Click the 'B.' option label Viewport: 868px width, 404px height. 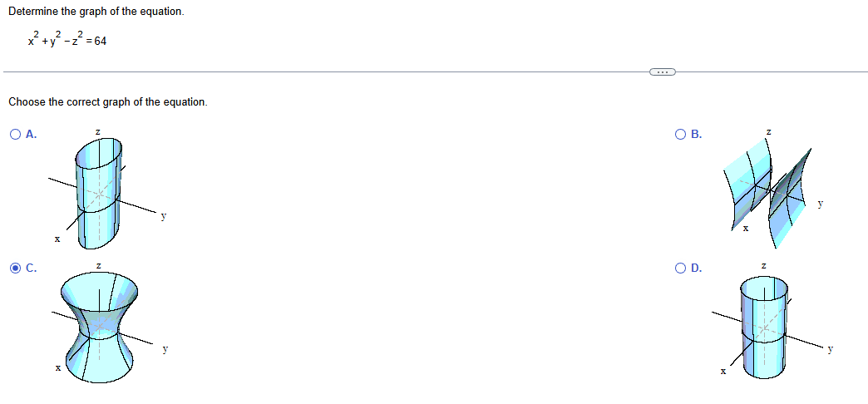[697, 134]
